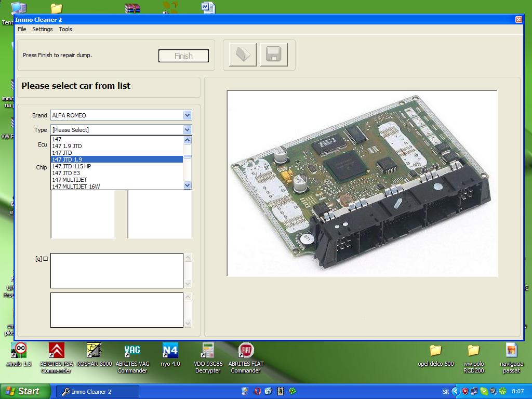Open VDO 93C86 Decrypter shortcut
Image resolution: width=532 pixels, height=399 pixels.
pos(208,358)
